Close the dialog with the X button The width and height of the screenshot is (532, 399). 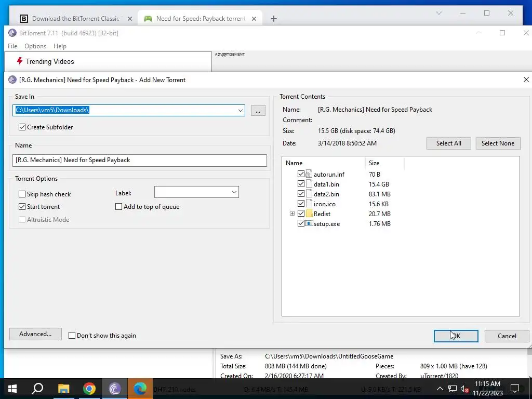(x=526, y=79)
